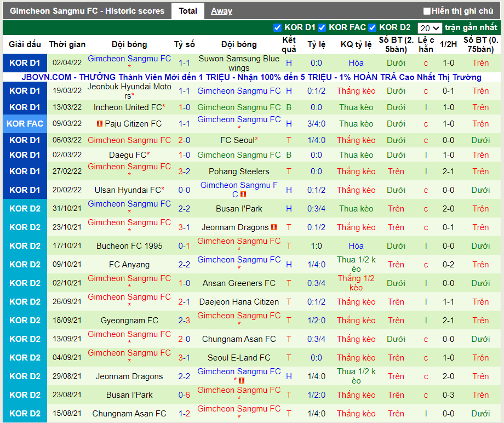The height and width of the screenshot is (423, 504).
Task: Open Gyeongnam FC team link
Action: (x=129, y=321)
